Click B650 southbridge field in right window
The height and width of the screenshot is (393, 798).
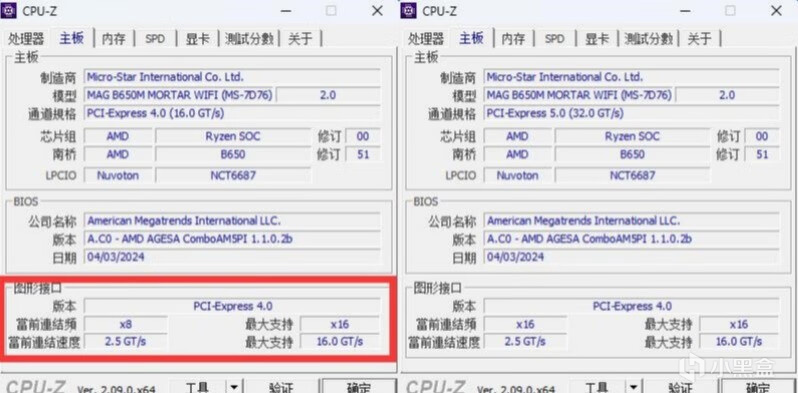tap(632, 154)
